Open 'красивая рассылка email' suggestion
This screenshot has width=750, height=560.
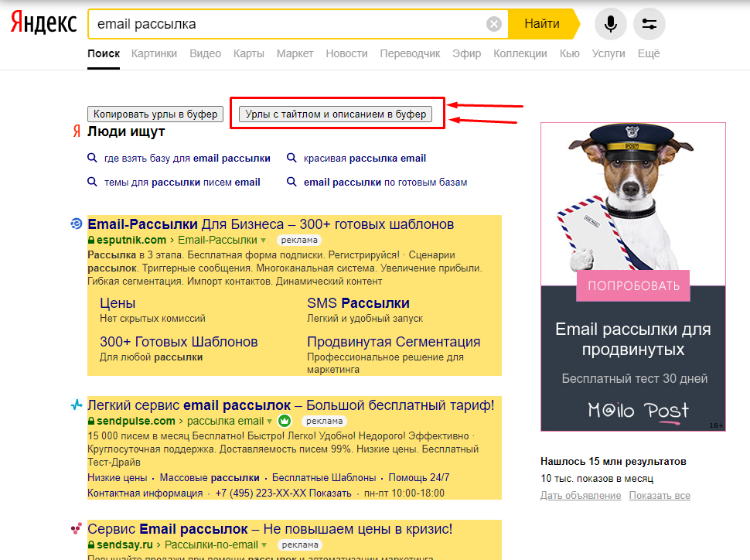pos(364,158)
